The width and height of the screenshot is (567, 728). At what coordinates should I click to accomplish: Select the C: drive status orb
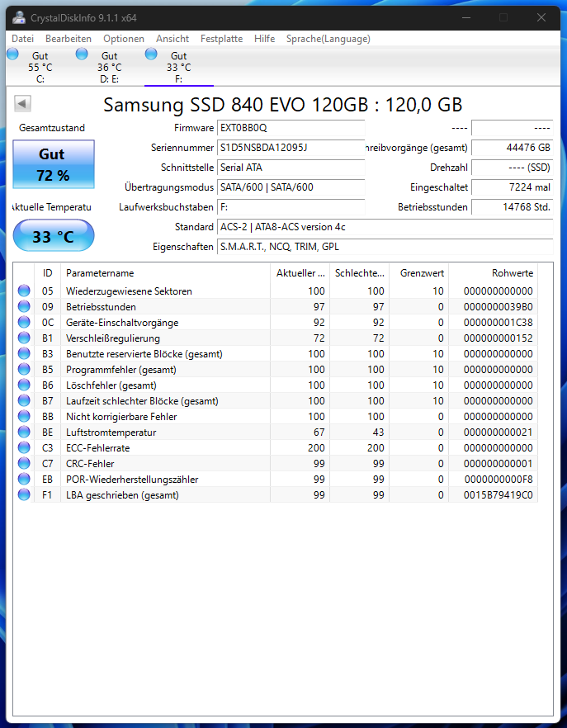click(12, 54)
